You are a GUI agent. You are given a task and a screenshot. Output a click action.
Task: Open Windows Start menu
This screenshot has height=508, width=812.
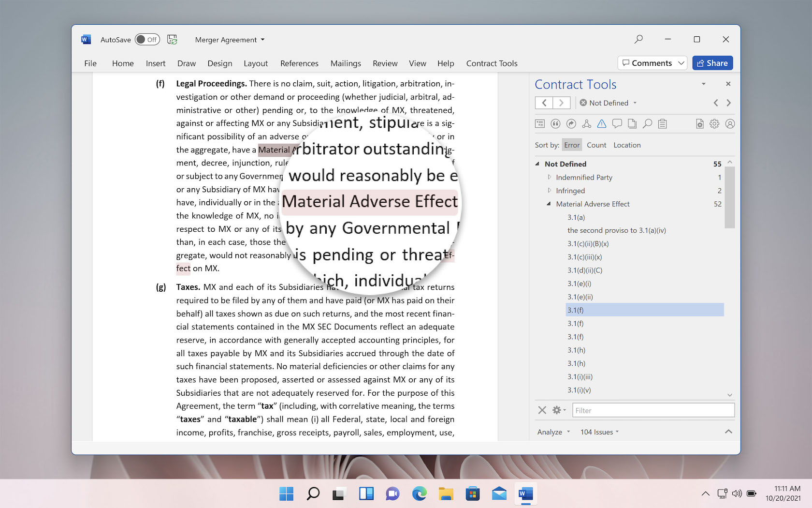(286, 493)
